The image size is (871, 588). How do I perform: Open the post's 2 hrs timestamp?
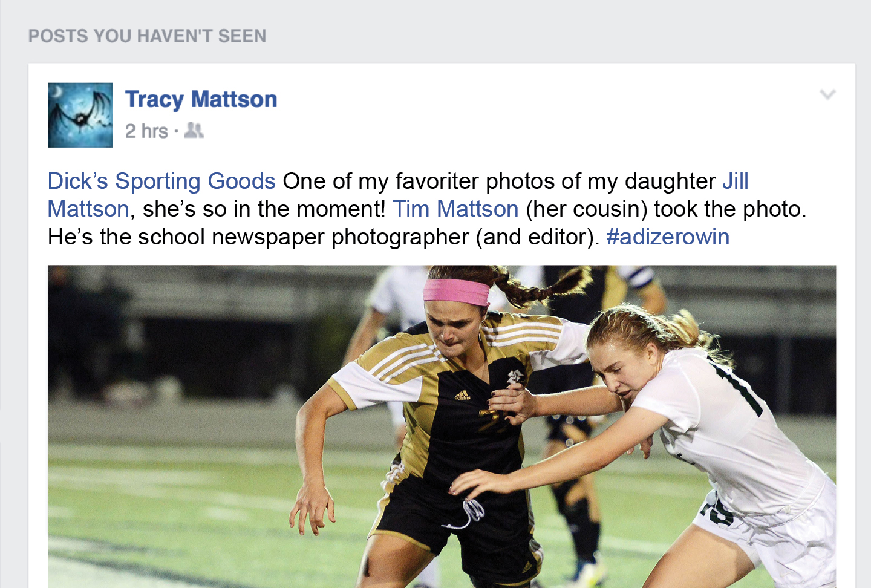pyautogui.click(x=146, y=131)
